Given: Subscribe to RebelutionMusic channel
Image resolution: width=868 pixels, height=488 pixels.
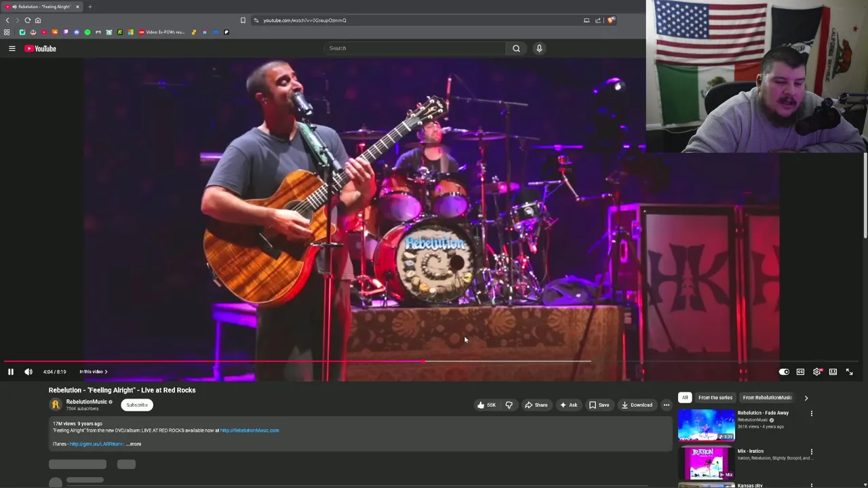Looking at the screenshot, I should tap(136, 405).
